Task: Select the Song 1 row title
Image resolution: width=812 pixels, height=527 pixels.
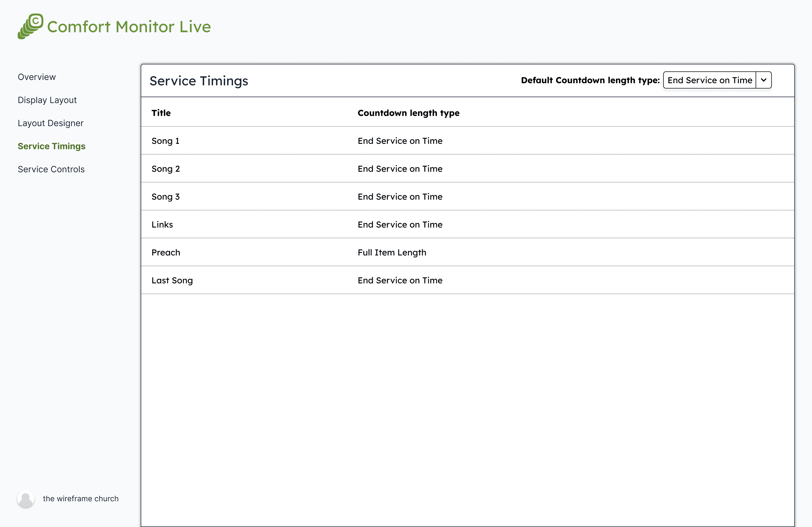Action: click(166, 141)
